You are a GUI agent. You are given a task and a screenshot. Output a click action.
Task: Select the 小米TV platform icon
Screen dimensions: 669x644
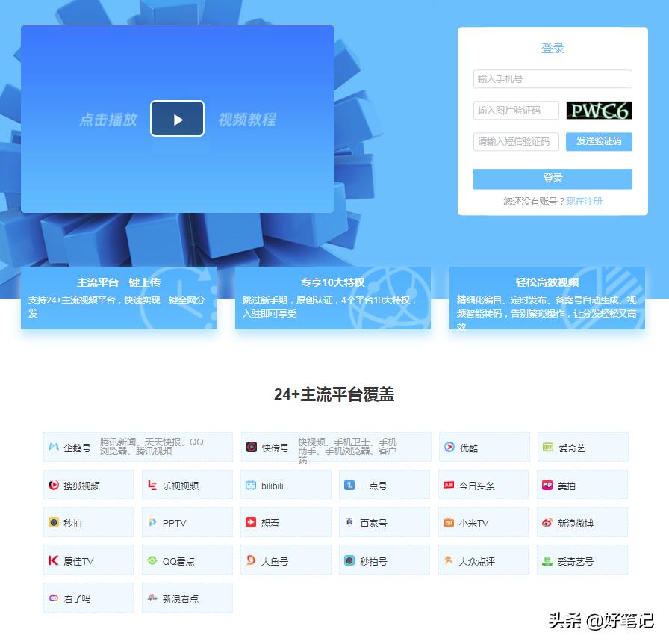tap(482, 523)
